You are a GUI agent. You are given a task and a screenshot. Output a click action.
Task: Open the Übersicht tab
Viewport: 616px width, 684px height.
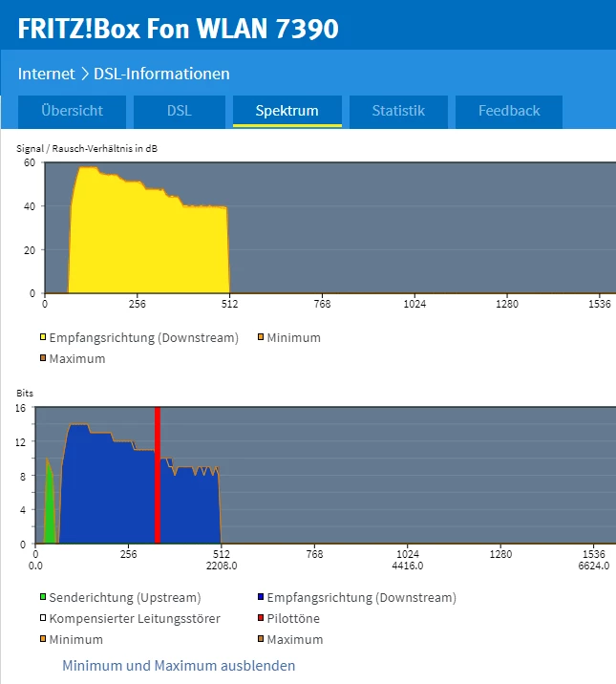click(72, 111)
